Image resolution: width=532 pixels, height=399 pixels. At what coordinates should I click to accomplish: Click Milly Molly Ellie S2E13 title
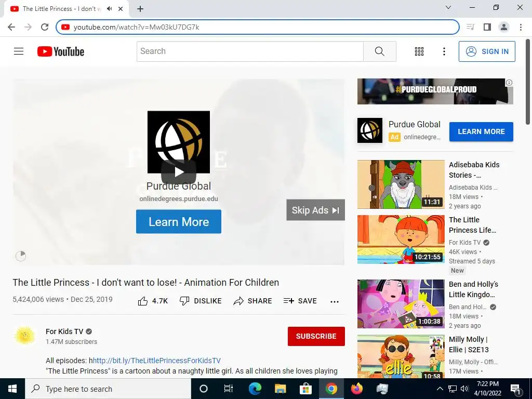click(x=469, y=344)
